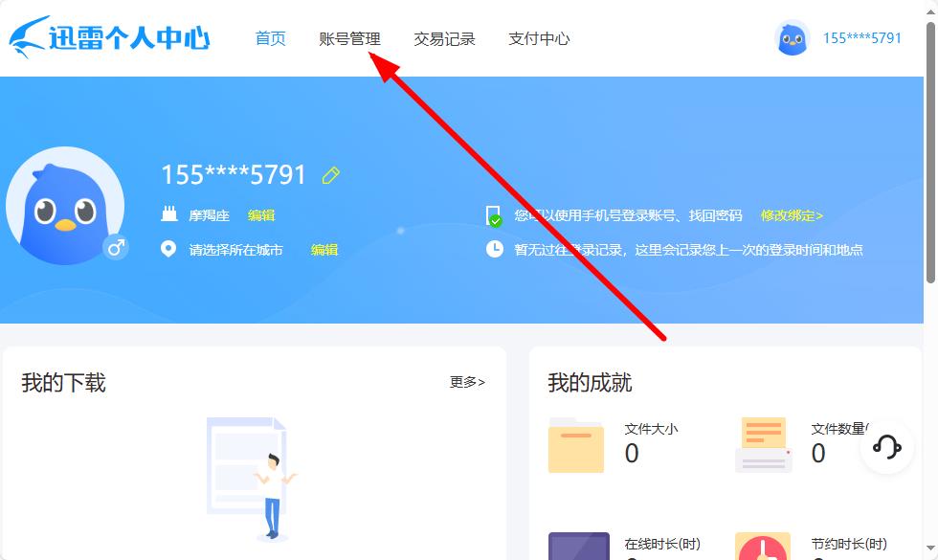Screen dimensions: 938x560
Task: Edit nickname with the pencil icon
Action: pyautogui.click(x=331, y=175)
